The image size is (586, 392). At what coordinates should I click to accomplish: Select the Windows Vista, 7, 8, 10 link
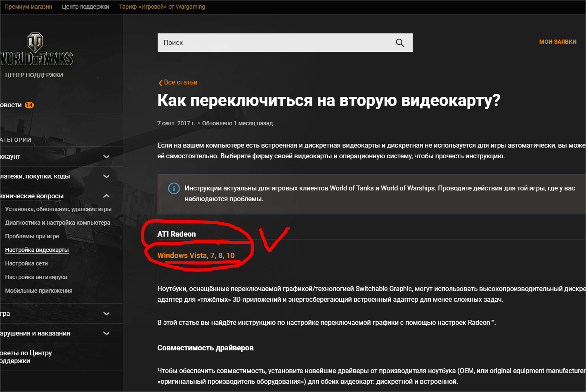[196, 256]
